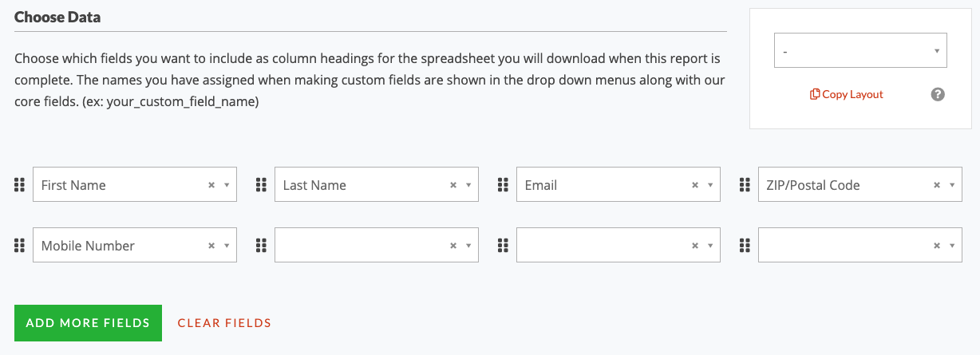
Task: Click drag handle beside ZIP/Postal Code field
Action: click(x=745, y=185)
